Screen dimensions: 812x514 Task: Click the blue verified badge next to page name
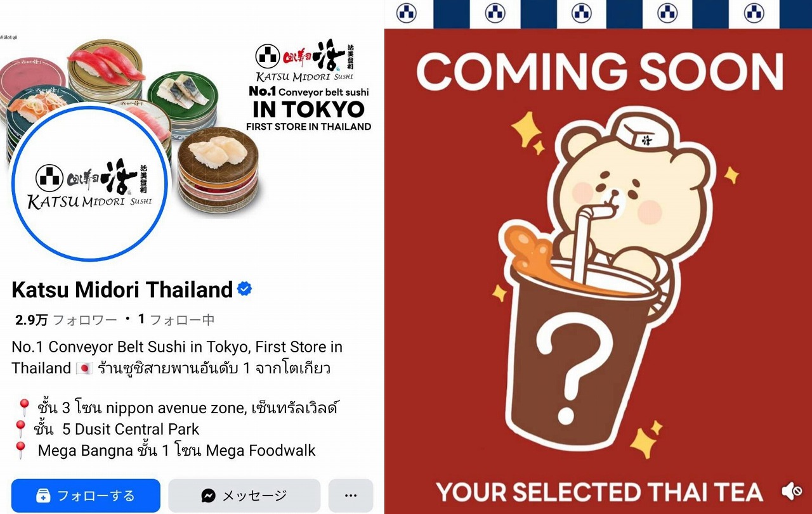coord(244,290)
